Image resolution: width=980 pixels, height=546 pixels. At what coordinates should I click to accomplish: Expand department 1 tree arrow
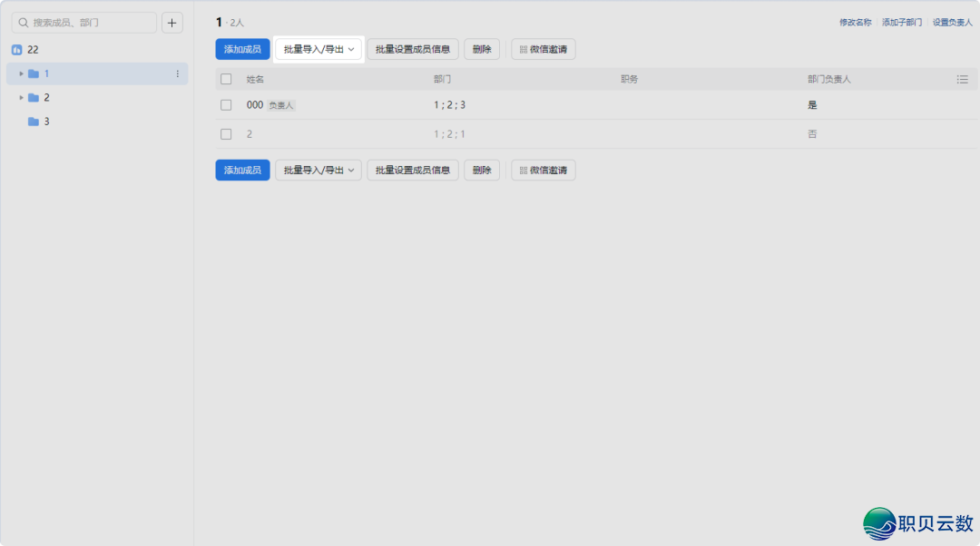(x=21, y=73)
